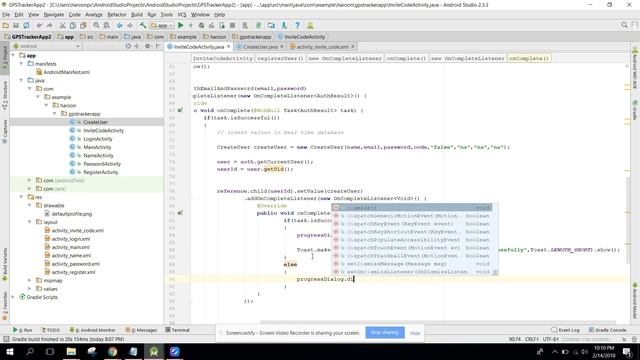This screenshot has width=640, height=360.
Task: Click the Make Project hammer icon
Action: pos(143,25)
